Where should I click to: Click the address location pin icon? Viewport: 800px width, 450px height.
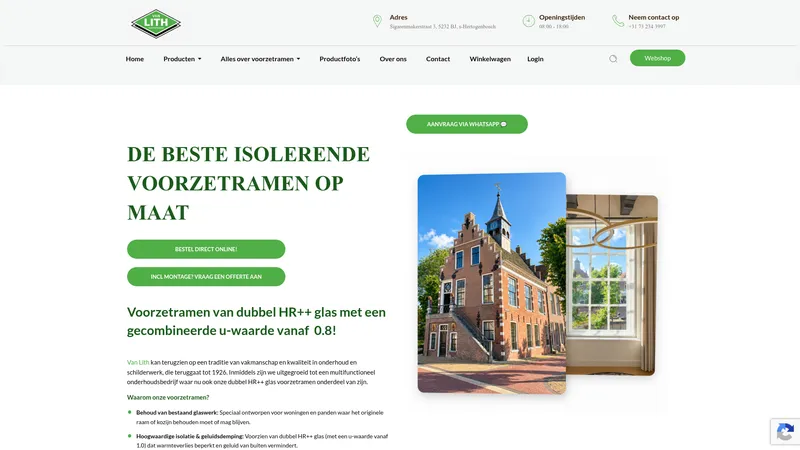377,21
